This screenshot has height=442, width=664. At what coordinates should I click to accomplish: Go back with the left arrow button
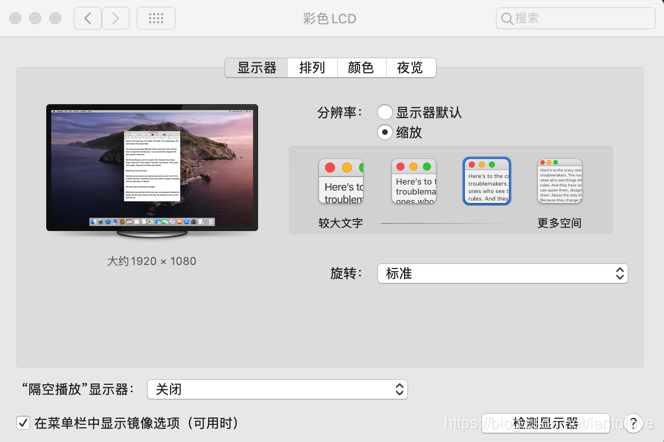click(88, 18)
